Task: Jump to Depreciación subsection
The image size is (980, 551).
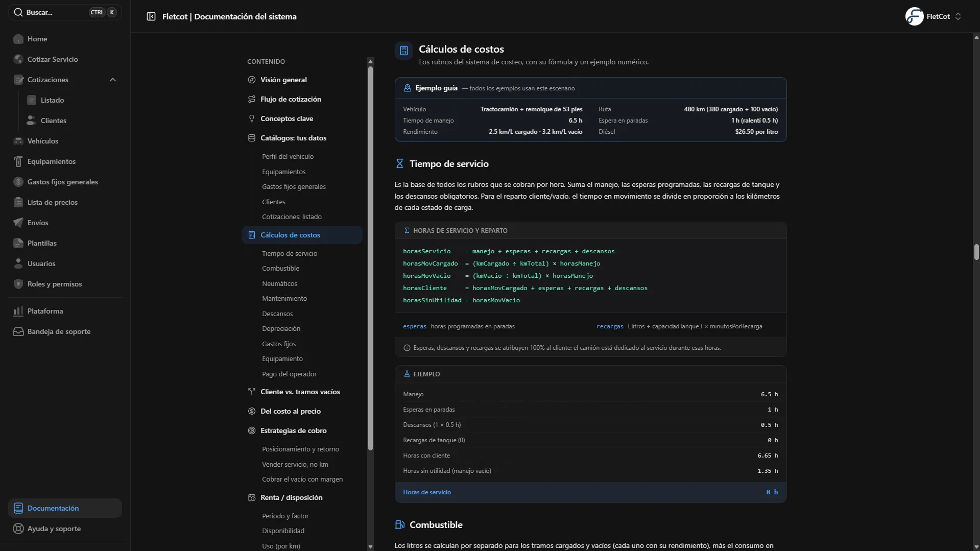Action: tap(281, 328)
